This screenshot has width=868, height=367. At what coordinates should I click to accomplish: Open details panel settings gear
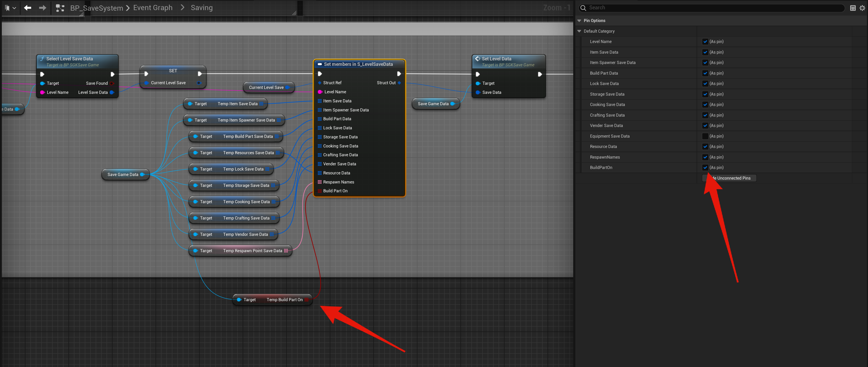[x=862, y=8]
